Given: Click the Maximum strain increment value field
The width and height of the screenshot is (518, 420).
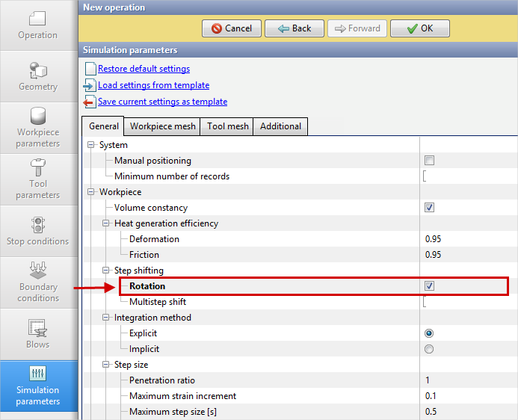Looking at the screenshot, I should pos(463,396).
